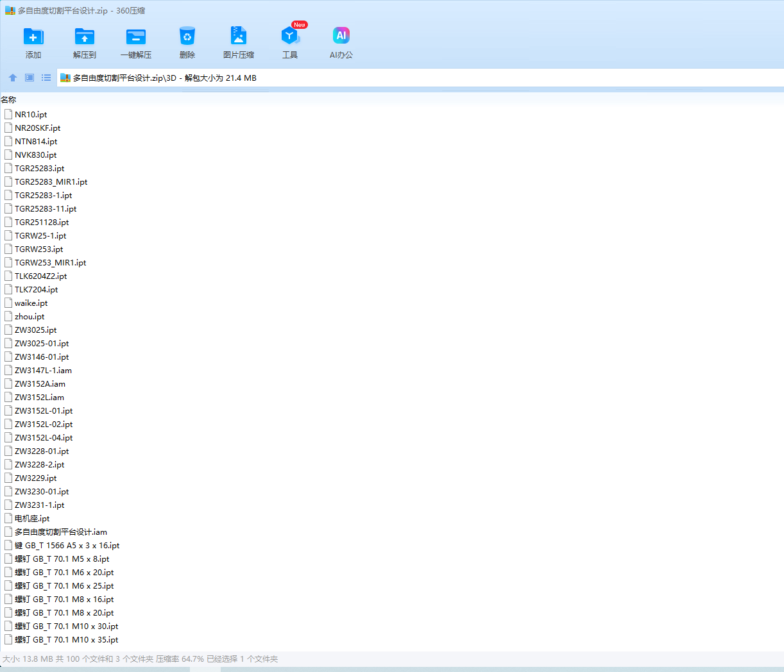
Task: Select TGRW253_MIR1.ipt file name
Action: [51, 262]
